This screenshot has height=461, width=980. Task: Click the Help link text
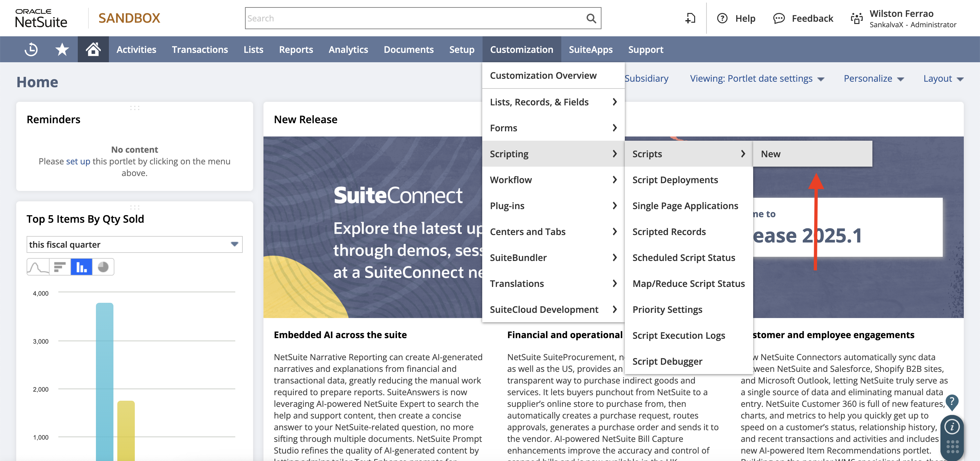[x=745, y=18]
